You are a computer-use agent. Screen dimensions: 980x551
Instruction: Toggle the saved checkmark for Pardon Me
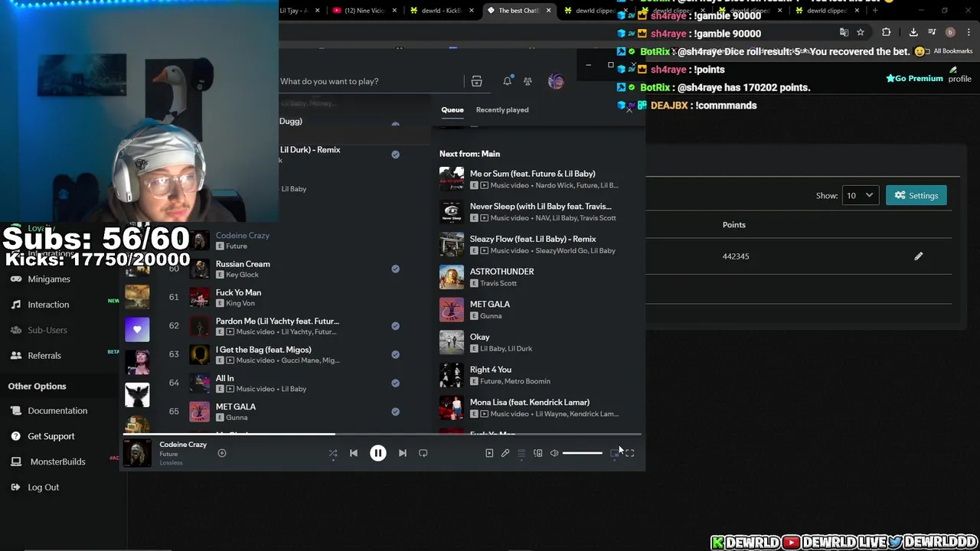point(395,326)
